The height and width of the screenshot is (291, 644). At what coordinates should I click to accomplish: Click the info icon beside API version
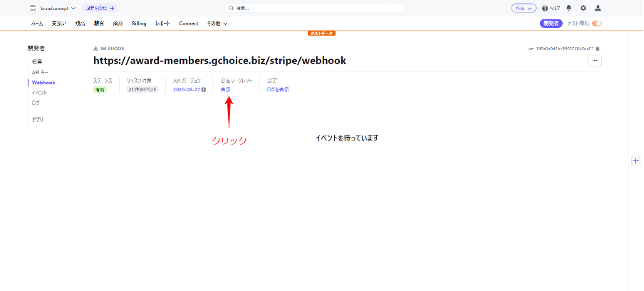pyautogui.click(x=204, y=90)
